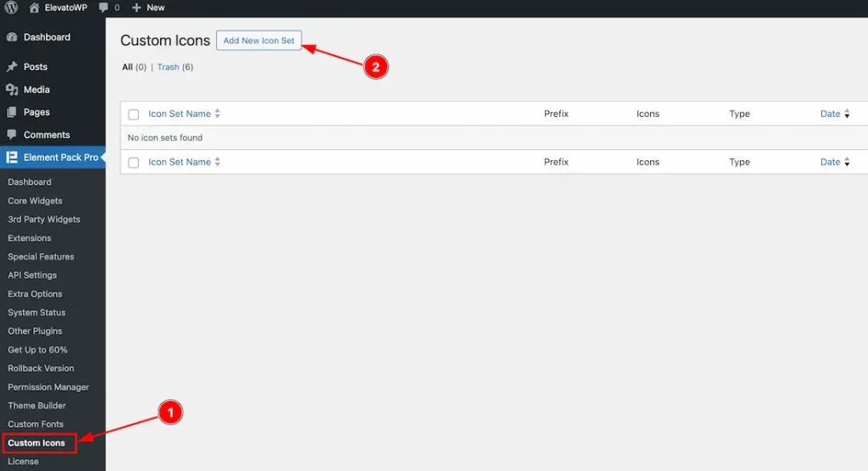This screenshot has width=868, height=471.
Task: View the Trash filter link
Action: pos(169,67)
